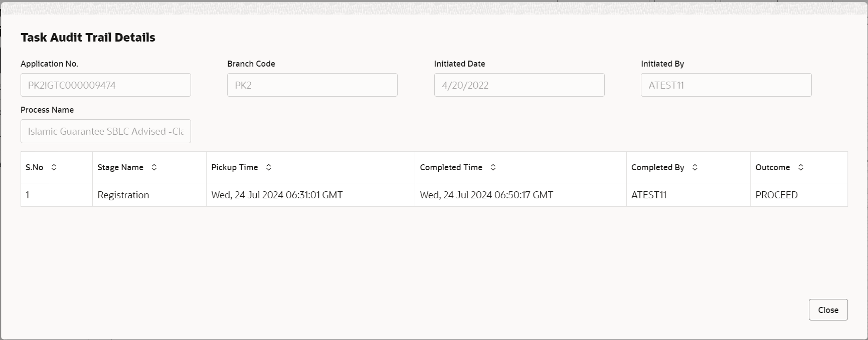Click the Branch Code label
Screen dimensions: 868x340
pos(251,64)
